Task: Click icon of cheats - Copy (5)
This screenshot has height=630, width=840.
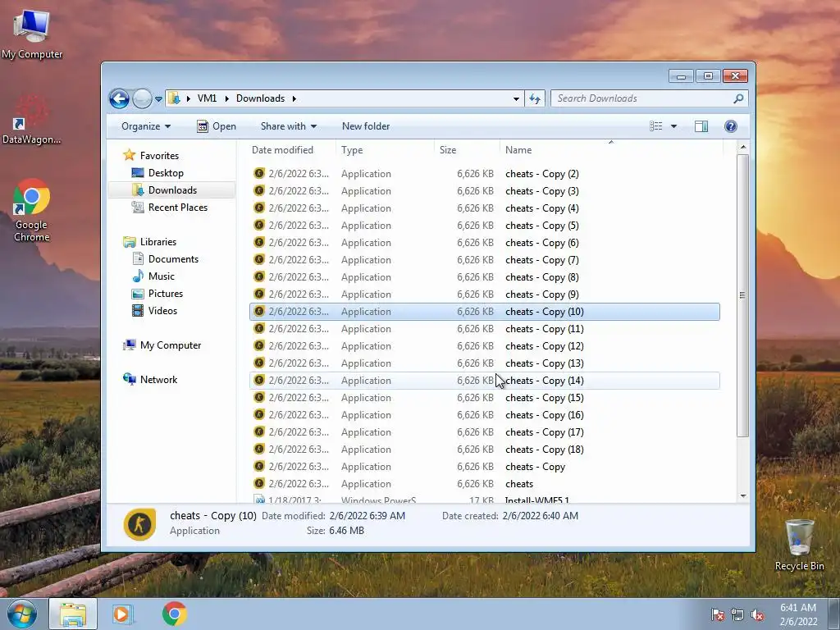Action: pyautogui.click(x=259, y=225)
